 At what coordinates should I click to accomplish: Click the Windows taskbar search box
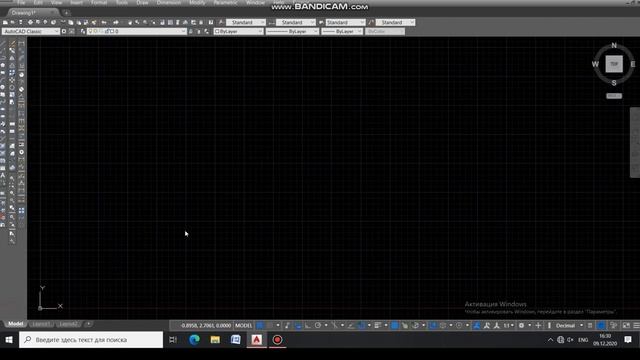(x=91, y=340)
